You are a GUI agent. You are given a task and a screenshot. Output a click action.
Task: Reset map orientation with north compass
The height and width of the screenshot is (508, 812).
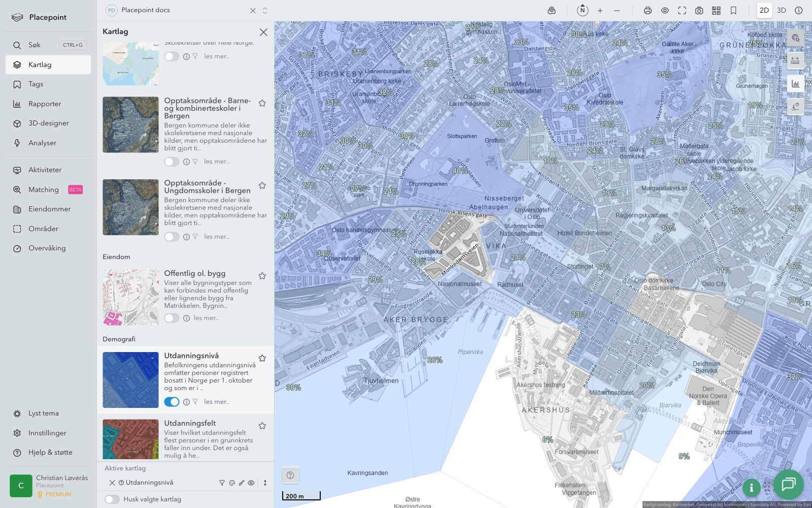pos(583,10)
